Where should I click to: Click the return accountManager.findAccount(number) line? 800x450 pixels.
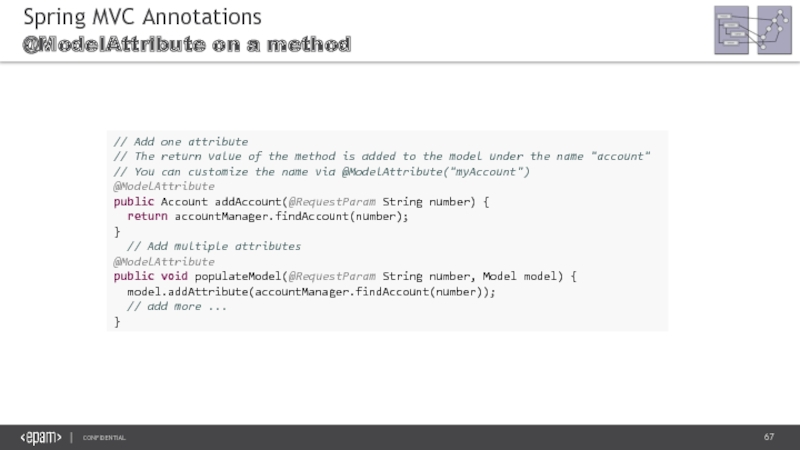pos(268,216)
